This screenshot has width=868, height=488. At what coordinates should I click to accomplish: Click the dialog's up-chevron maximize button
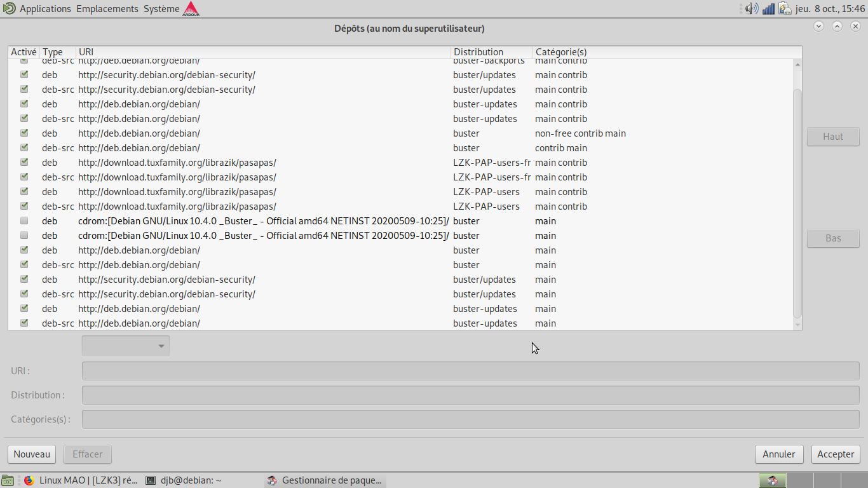(x=837, y=26)
